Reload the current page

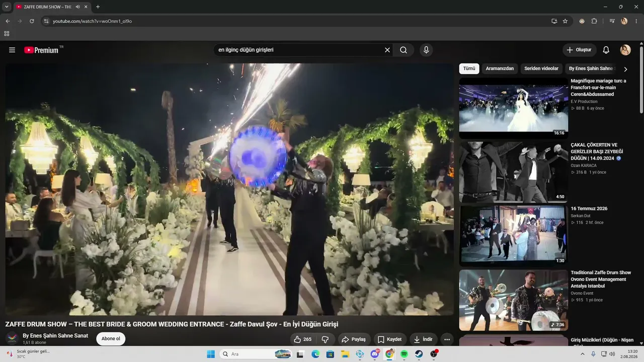coord(32,21)
